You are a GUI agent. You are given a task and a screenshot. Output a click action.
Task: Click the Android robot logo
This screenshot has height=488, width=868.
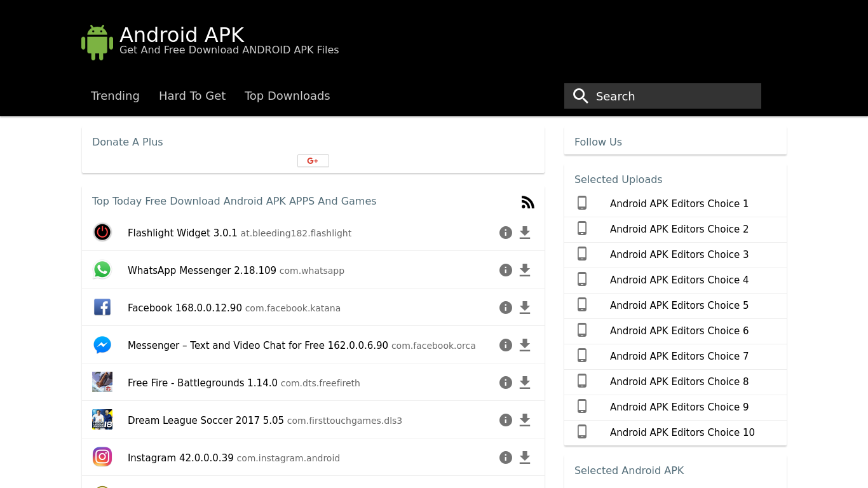(x=97, y=43)
